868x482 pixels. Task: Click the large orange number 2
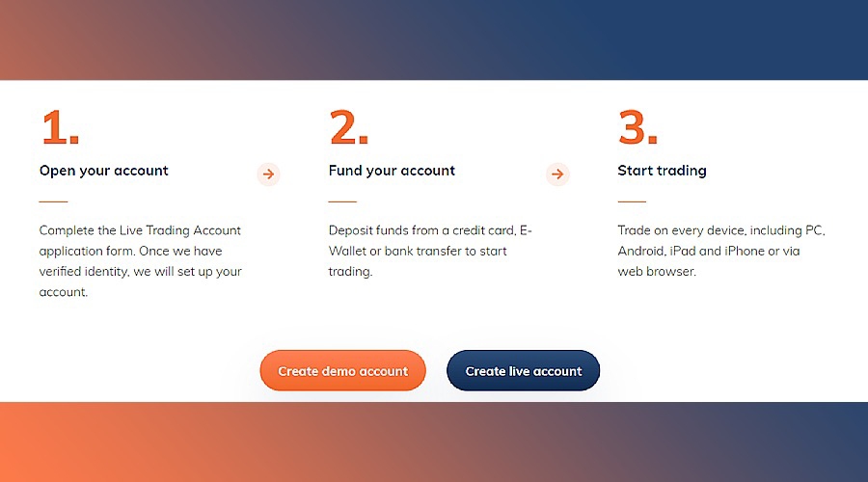(349, 128)
